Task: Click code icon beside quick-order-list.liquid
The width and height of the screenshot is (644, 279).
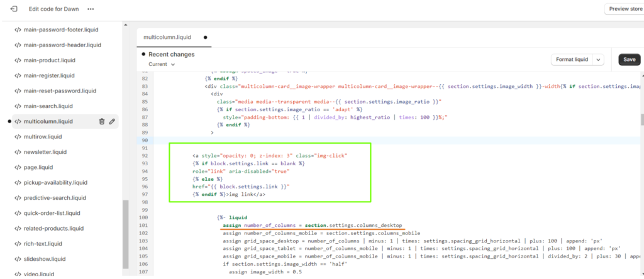Action: [18, 214]
